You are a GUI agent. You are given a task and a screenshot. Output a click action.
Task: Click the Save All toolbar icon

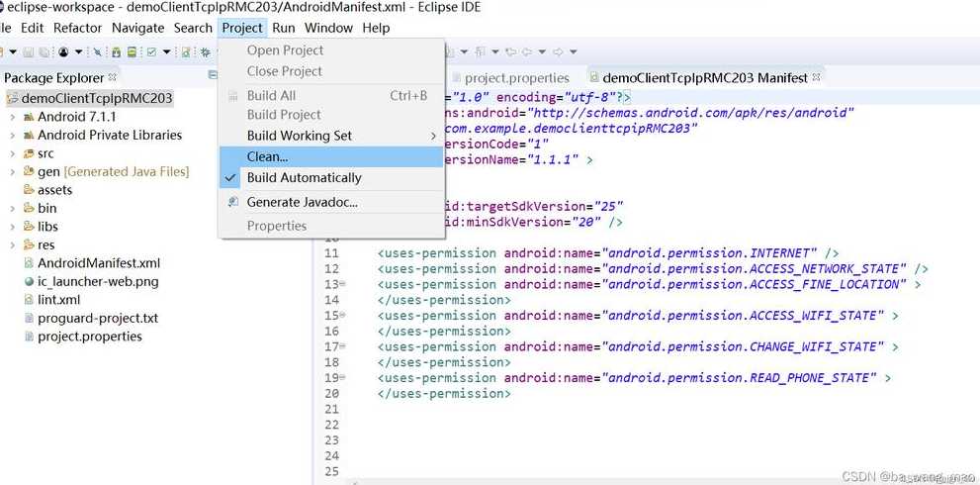(44, 51)
